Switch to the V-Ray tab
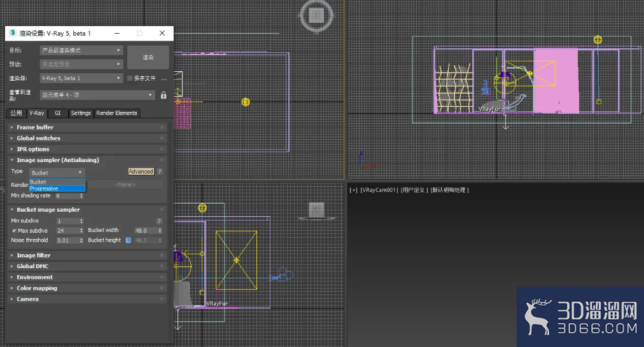The height and width of the screenshot is (347, 644). click(37, 112)
